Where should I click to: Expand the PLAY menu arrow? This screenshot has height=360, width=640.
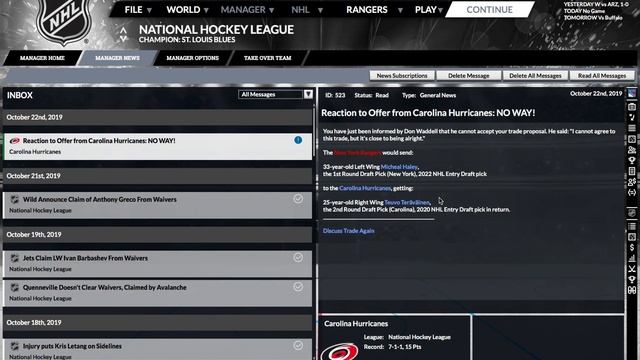(x=440, y=10)
